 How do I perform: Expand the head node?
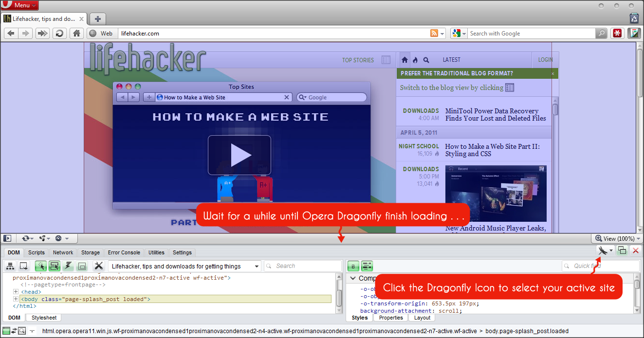(x=16, y=292)
